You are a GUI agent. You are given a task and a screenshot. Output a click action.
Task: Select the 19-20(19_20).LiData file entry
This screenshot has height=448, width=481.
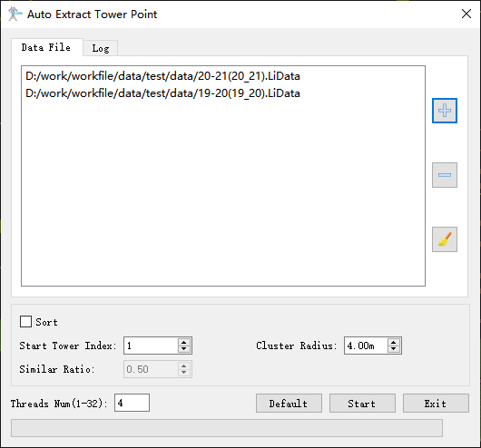click(x=162, y=93)
